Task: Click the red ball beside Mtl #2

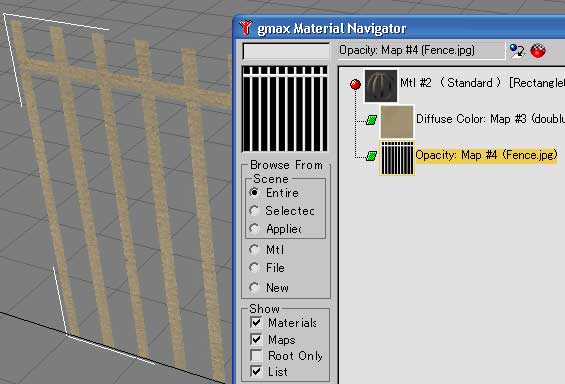Action: tap(355, 84)
